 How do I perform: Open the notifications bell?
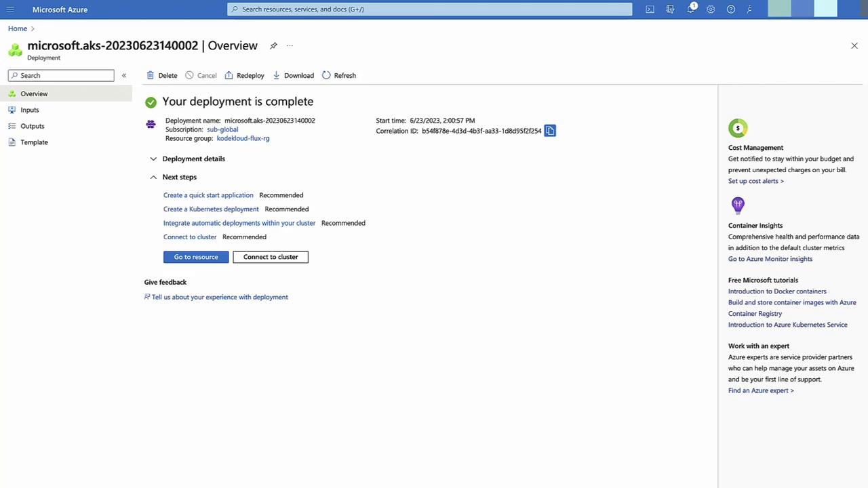690,9
